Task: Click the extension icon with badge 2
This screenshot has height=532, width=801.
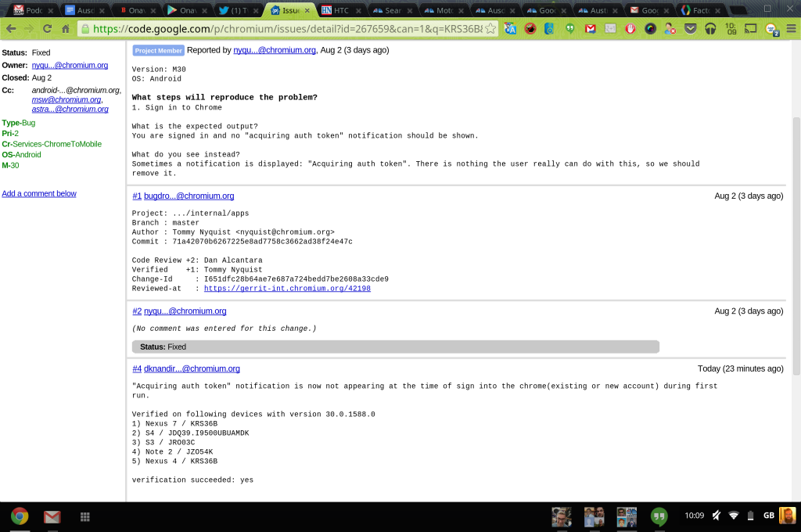Action: coord(771,29)
